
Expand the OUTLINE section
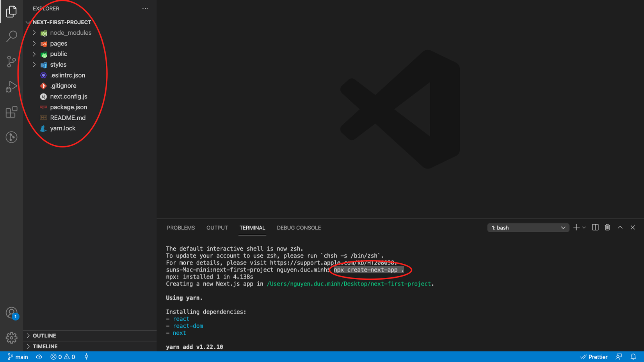[x=90, y=335]
